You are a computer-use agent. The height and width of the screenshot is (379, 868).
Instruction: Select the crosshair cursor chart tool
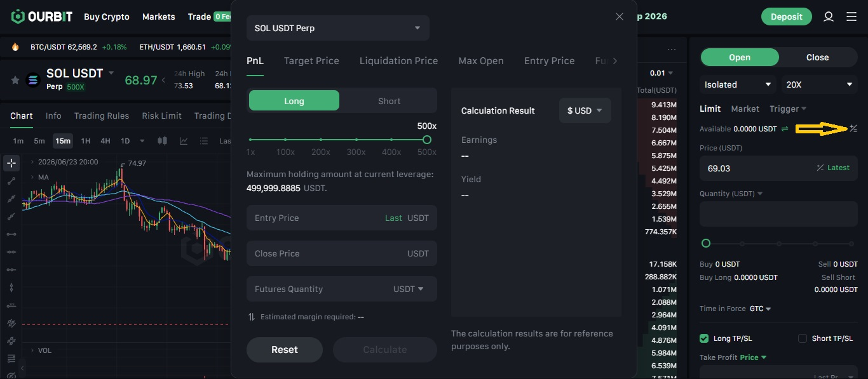tap(11, 163)
